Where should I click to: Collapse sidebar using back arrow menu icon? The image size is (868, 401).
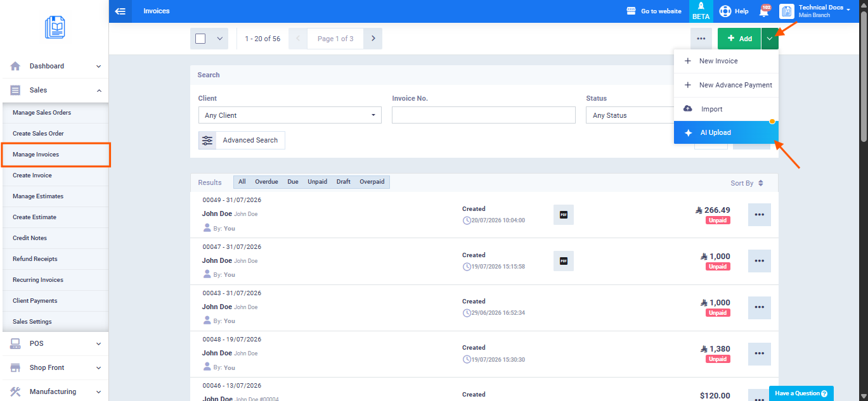pyautogui.click(x=120, y=11)
